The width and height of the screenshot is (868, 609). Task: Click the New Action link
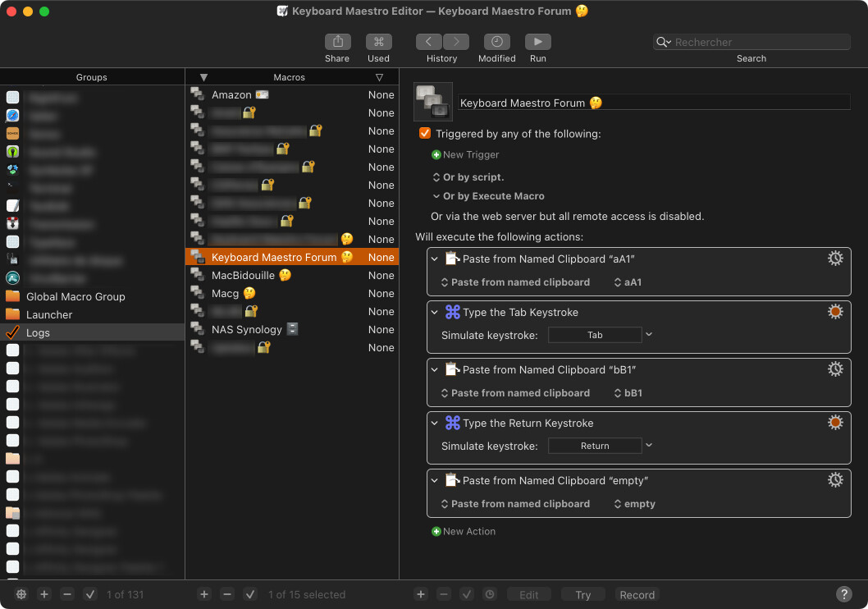(x=469, y=532)
